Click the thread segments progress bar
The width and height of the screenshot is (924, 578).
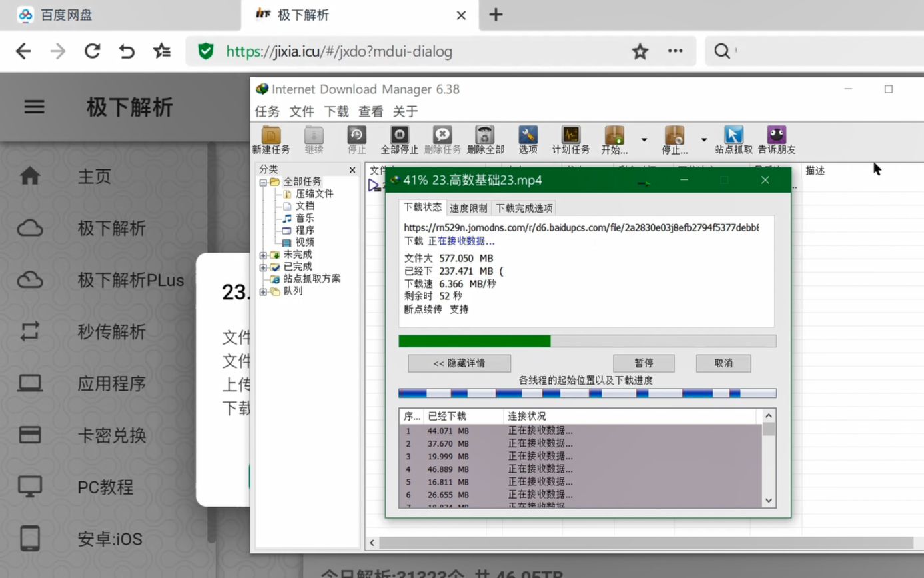pos(587,393)
